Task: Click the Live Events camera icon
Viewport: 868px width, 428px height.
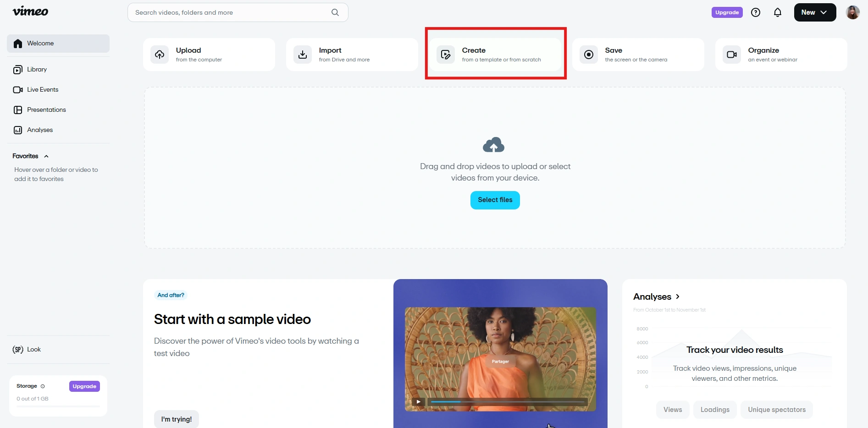Action: (x=18, y=90)
